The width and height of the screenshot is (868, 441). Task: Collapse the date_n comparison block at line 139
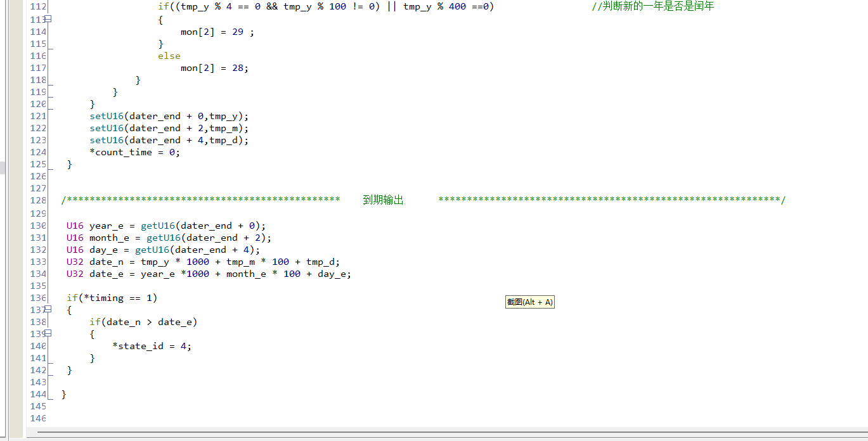(x=49, y=333)
